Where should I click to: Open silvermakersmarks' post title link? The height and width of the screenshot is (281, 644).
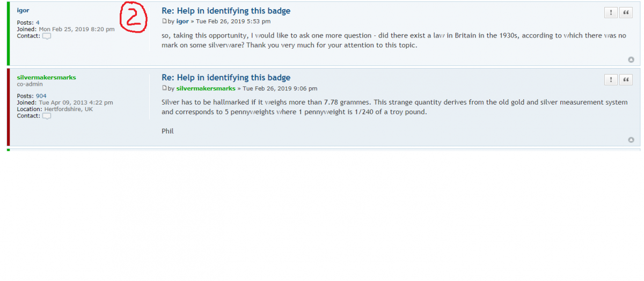[x=226, y=77]
